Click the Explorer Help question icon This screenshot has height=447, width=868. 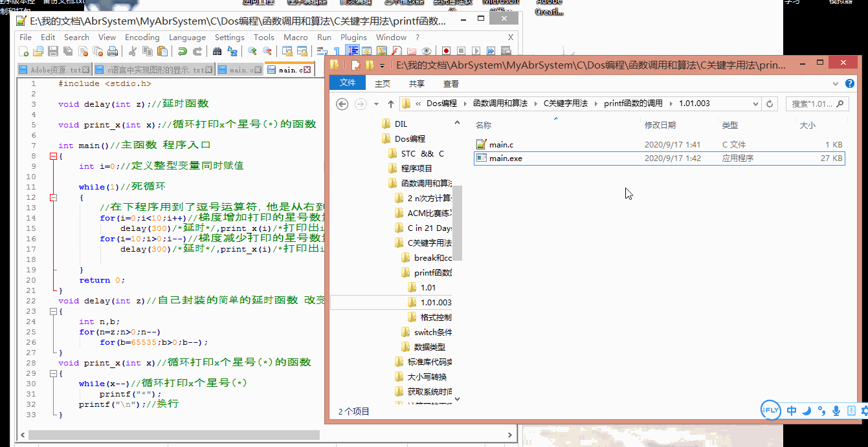[x=851, y=83]
